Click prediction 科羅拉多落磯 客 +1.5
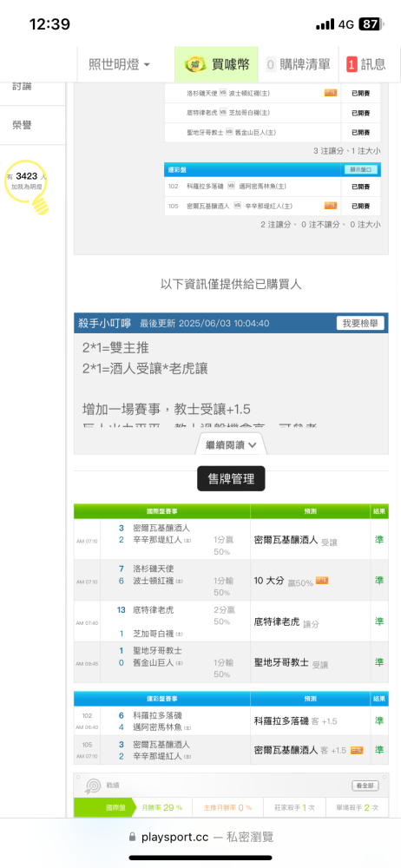Viewport: 401px width, 868px height. [x=295, y=721]
